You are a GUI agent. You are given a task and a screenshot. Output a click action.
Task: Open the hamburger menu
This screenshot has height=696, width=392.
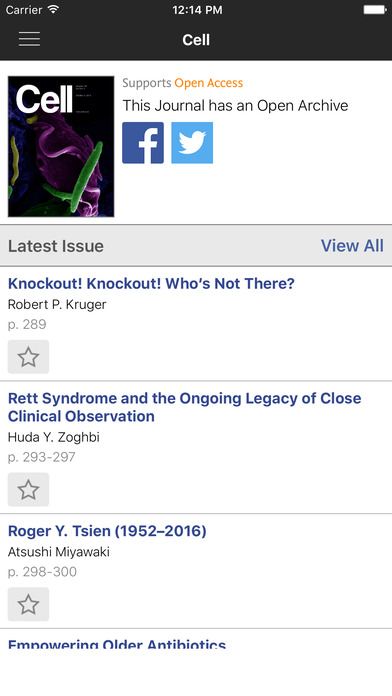click(29, 40)
